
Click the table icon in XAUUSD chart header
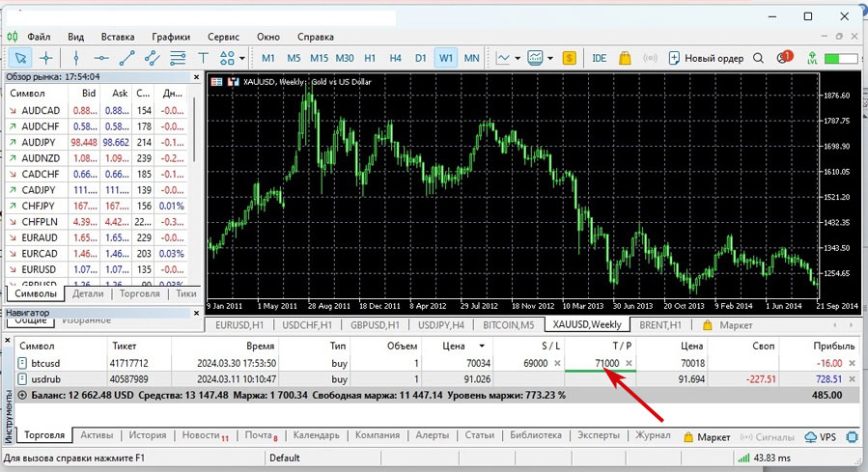[x=216, y=82]
